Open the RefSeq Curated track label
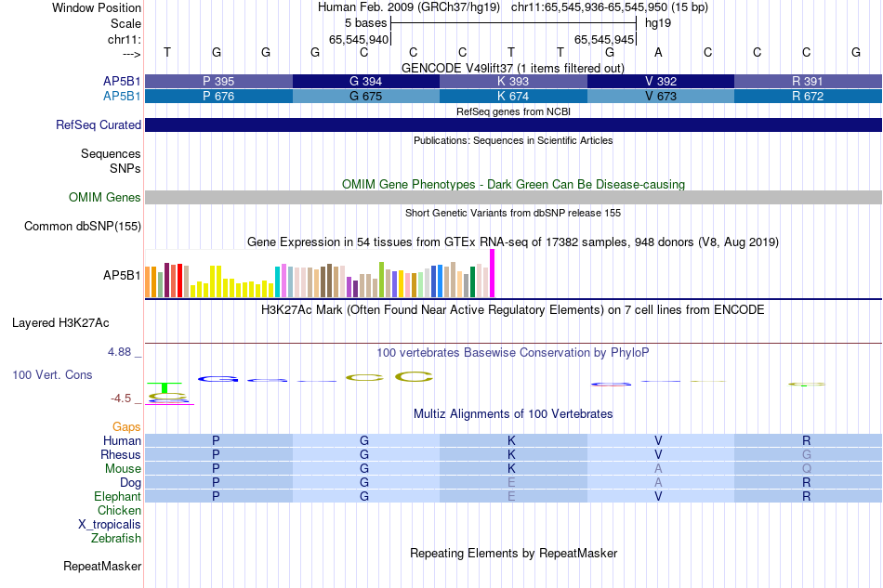The height and width of the screenshot is (588, 883). tap(98, 124)
